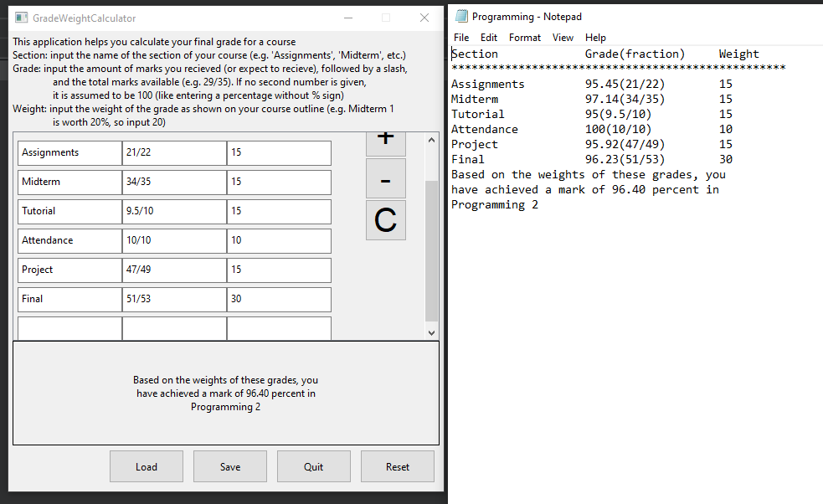
Task: Open the Help menu in Notepad
Action: click(595, 37)
